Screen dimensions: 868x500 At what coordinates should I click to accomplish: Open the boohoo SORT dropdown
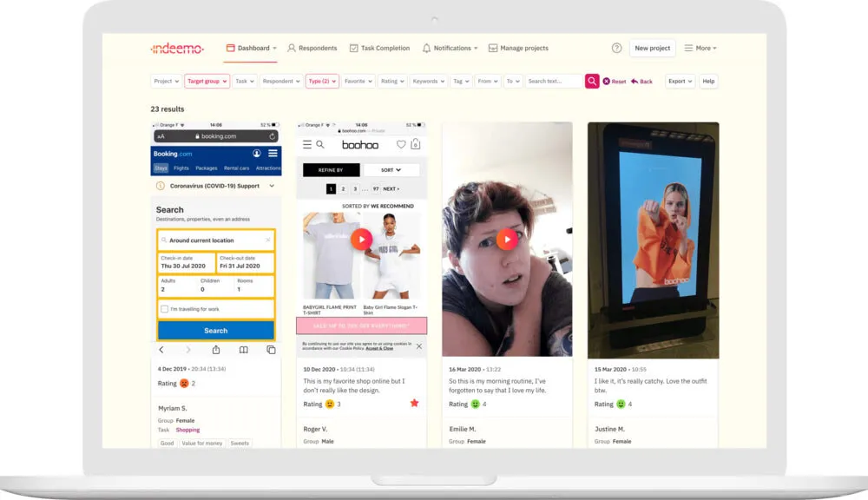coord(391,170)
